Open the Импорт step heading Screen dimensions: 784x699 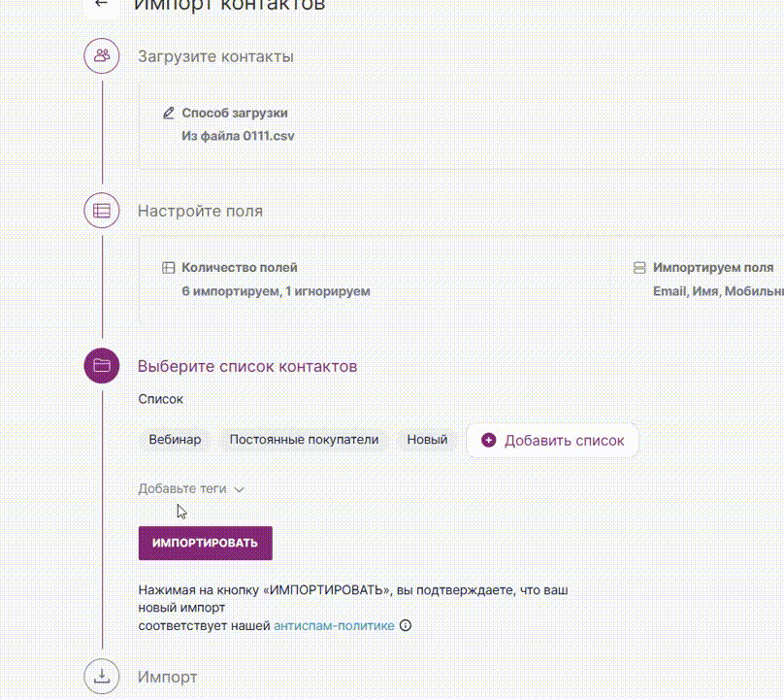(167, 677)
